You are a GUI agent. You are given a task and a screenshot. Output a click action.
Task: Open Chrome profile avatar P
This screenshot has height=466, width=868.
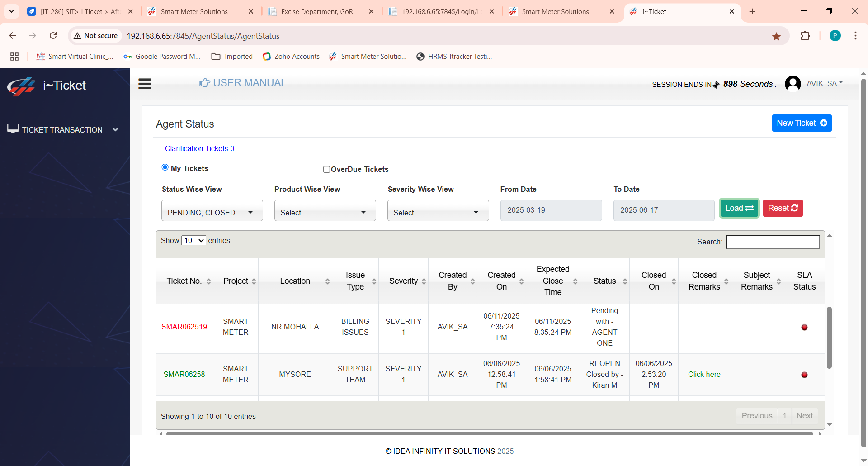[x=835, y=36]
